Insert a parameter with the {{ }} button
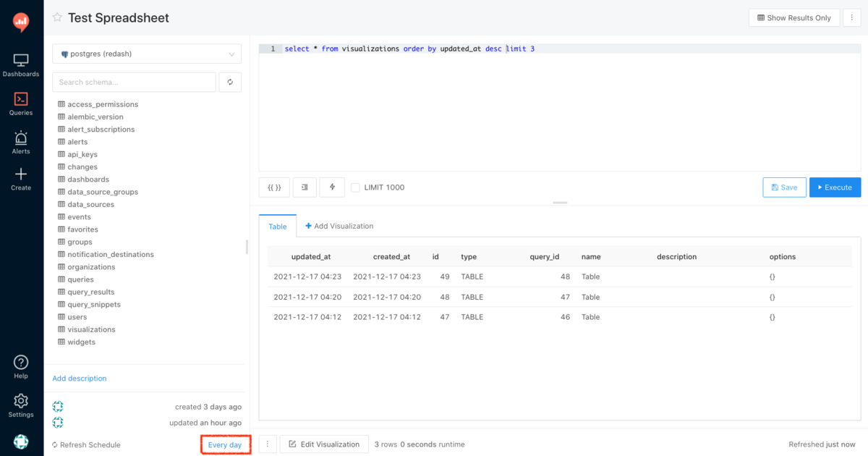This screenshot has width=868, height=456. click(274, 187)
